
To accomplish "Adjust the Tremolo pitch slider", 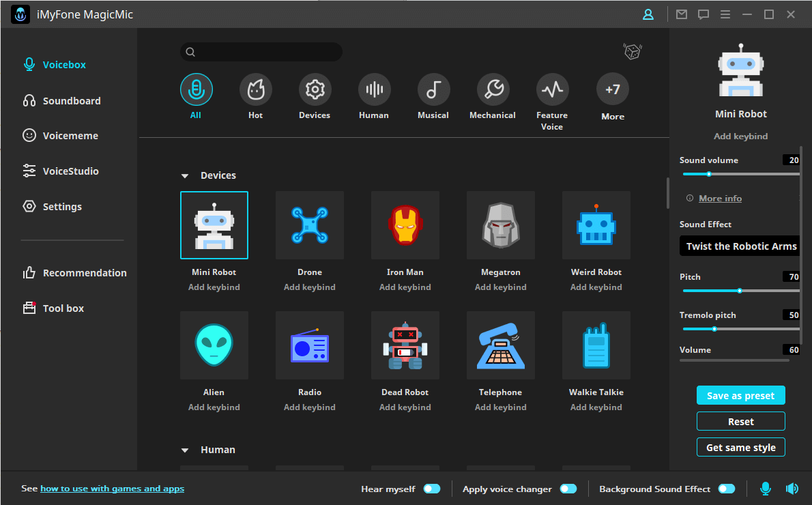I will 741,329.
